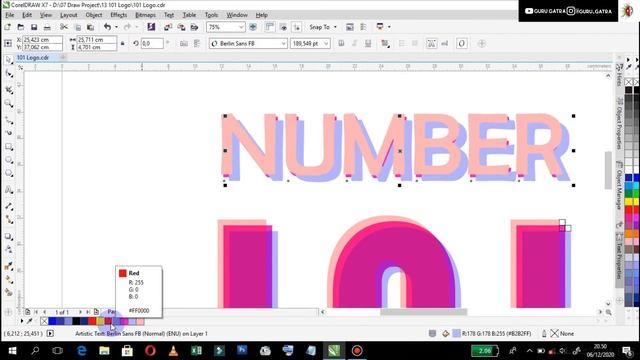
Task: Select the Rectangle tool
Action: (x=9, y=147)
